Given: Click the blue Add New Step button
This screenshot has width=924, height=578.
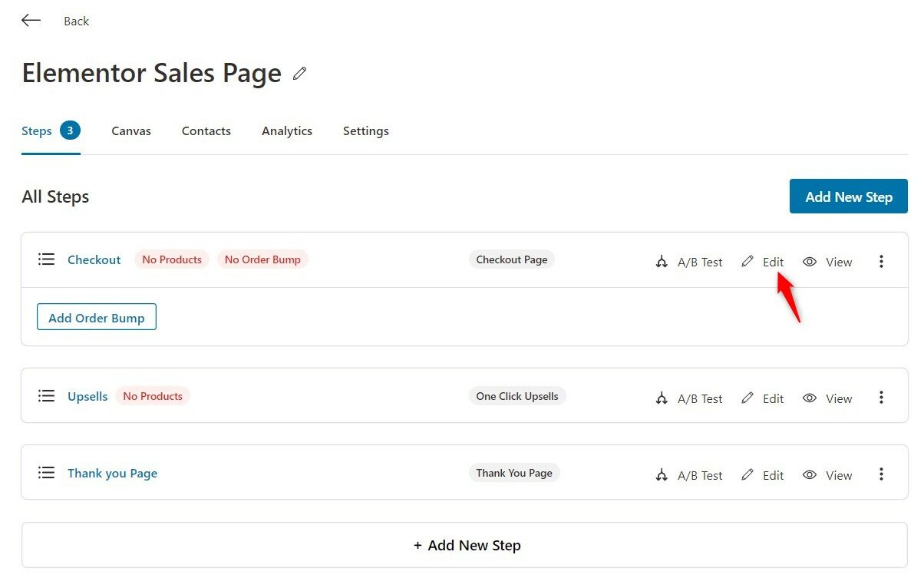Looking at the screenshot, I should point(849,197).
